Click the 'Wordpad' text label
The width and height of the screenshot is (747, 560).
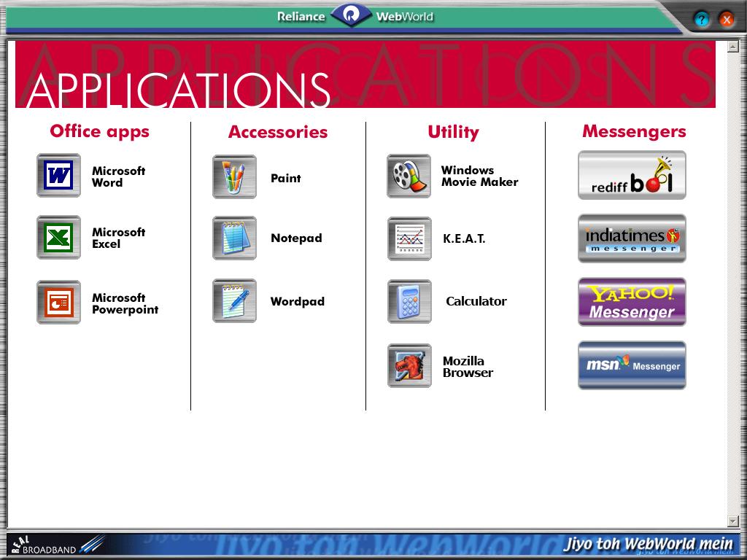(x=298, y=301)
